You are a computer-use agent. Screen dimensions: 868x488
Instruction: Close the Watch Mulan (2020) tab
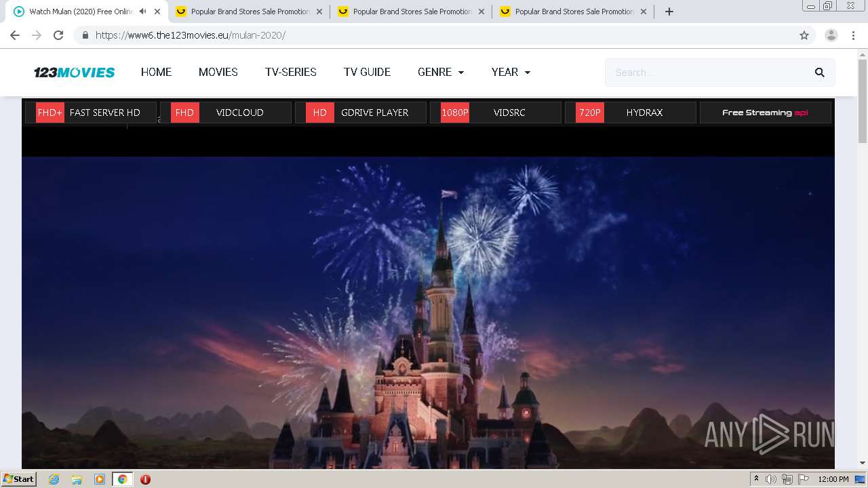point(157,12)
